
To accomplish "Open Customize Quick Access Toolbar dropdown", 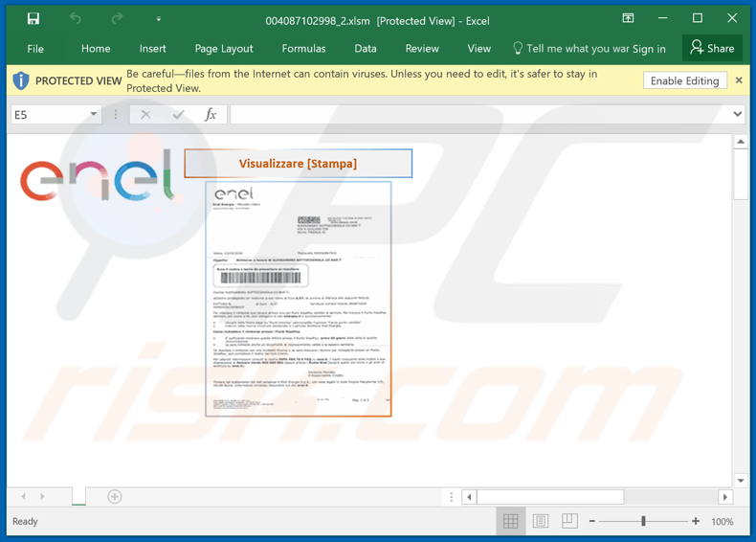I will point(159,19).
